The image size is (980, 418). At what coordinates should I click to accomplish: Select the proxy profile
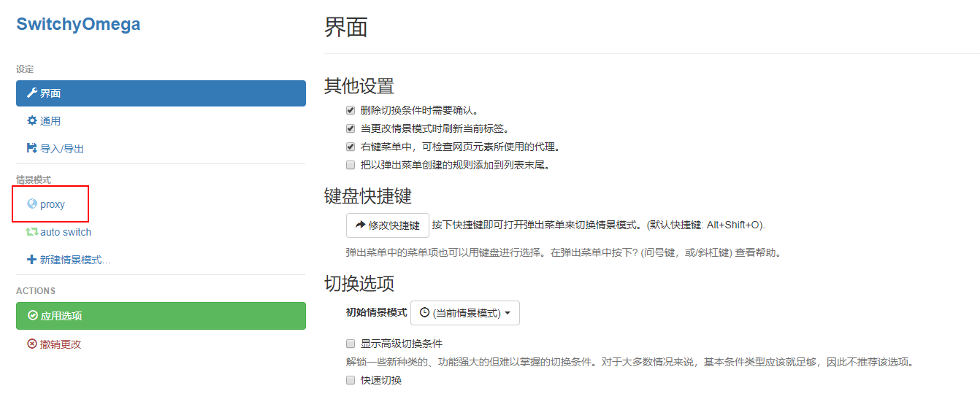tap(161, 204)
